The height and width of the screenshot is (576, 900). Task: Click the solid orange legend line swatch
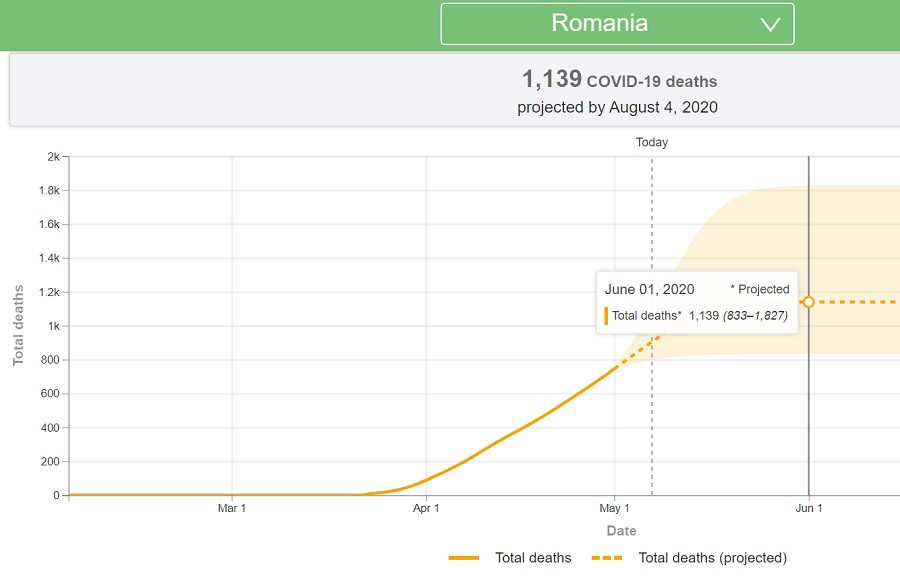click(x=465, y=558)
